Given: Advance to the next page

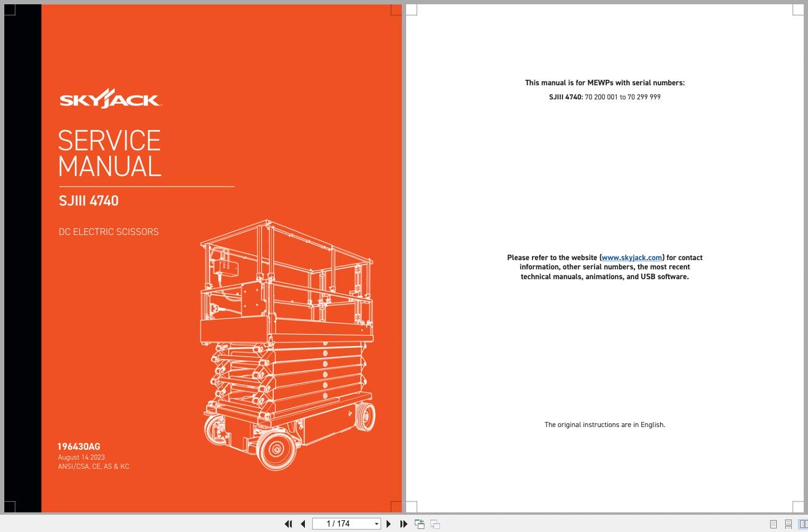Looking at the screenshot, I should [x=388, y=524].
